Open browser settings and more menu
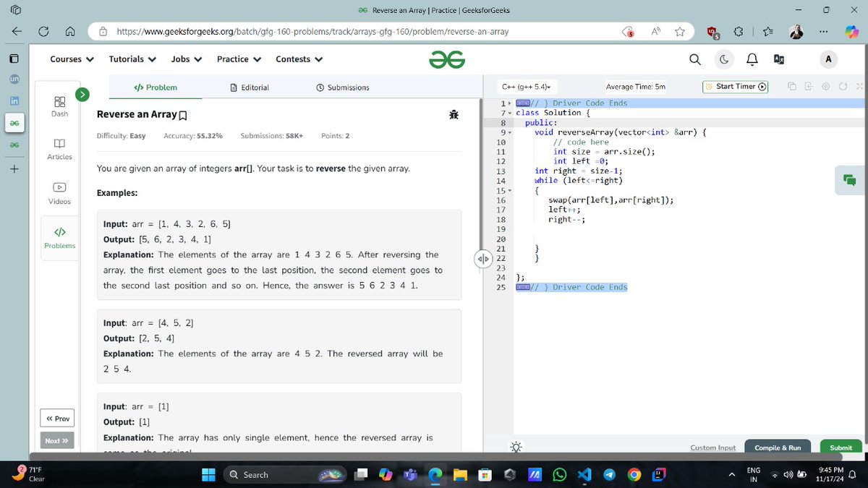Viewport: 868px width, 488px height. [x=825, y=32]
